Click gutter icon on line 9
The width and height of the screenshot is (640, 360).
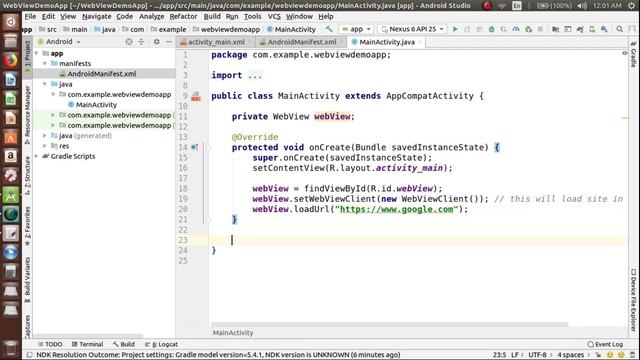pyautogui.click(x=196, y=96)
